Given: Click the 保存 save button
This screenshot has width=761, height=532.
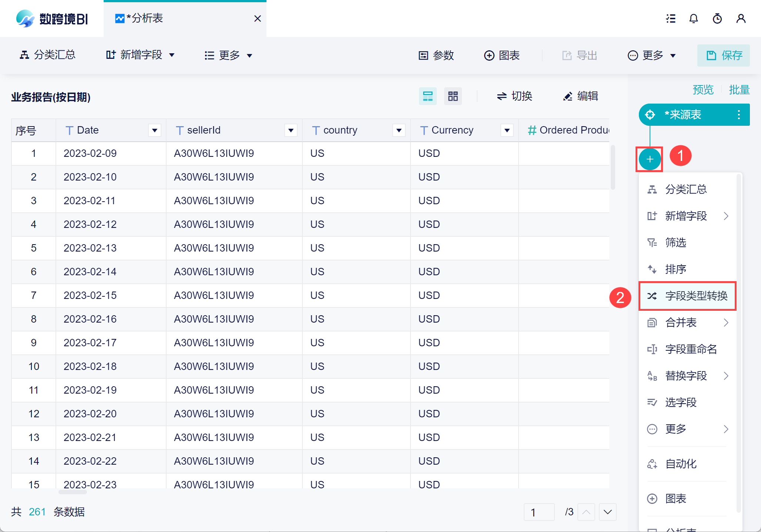Looking at the screenshot, I should coord(724,55).
